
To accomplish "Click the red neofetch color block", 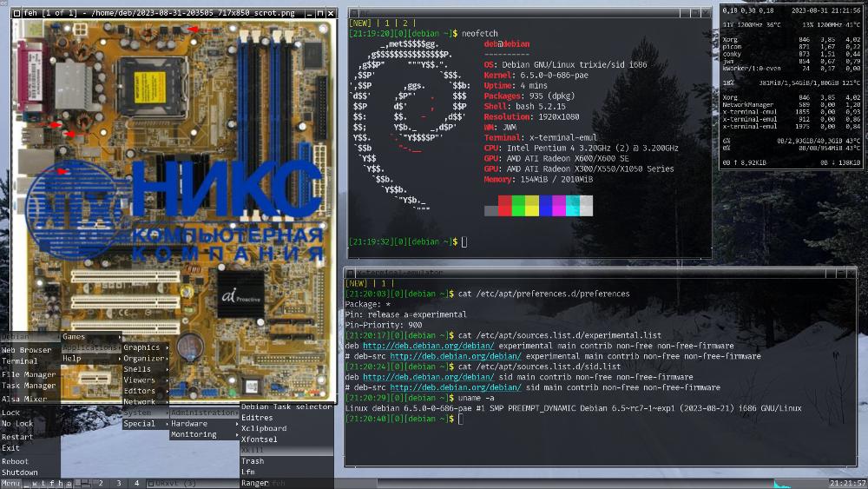I will (x=505, y=206).
